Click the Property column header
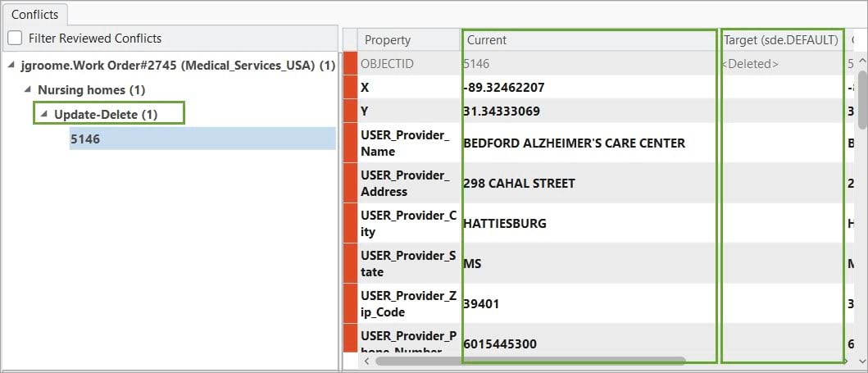The width and height of the screenshot is (868, 373). point(388,39)
